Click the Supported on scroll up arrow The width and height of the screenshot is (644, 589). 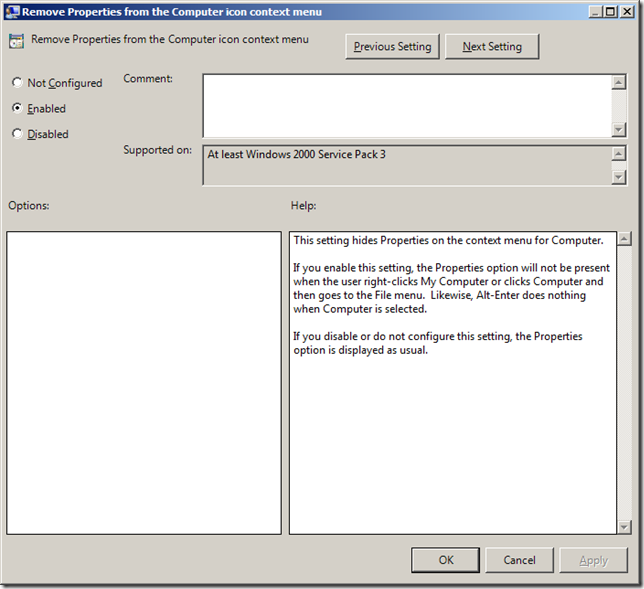pos(619,154)
